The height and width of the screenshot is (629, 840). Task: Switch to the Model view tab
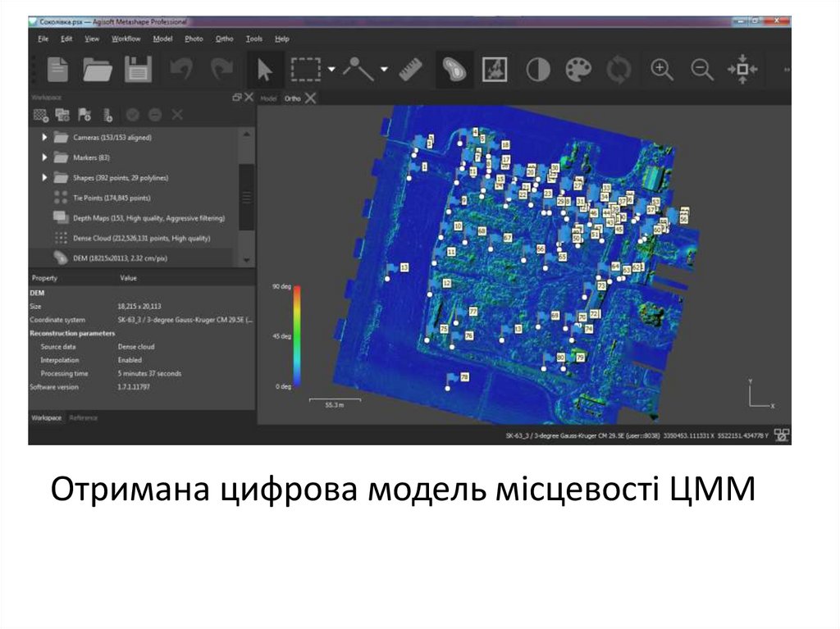coord(268,98)
